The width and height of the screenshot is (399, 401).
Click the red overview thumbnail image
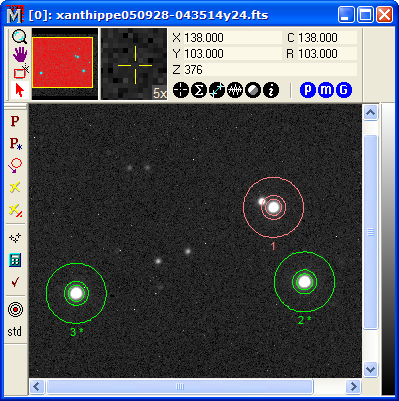pos(62,62)
